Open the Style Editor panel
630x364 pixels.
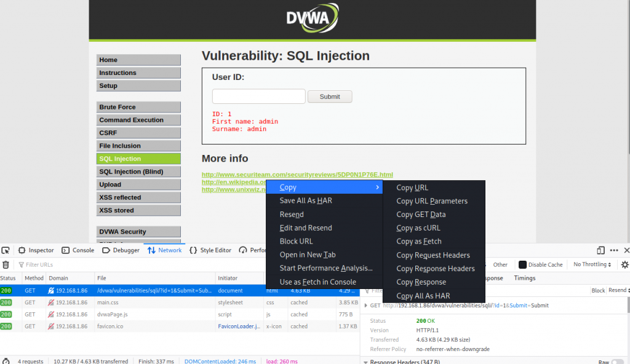(210, 250)
